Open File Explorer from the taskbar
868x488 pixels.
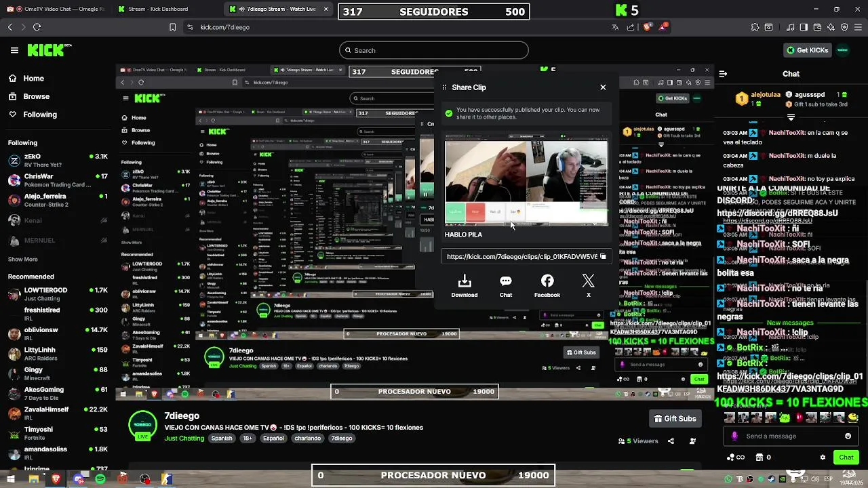33,479
